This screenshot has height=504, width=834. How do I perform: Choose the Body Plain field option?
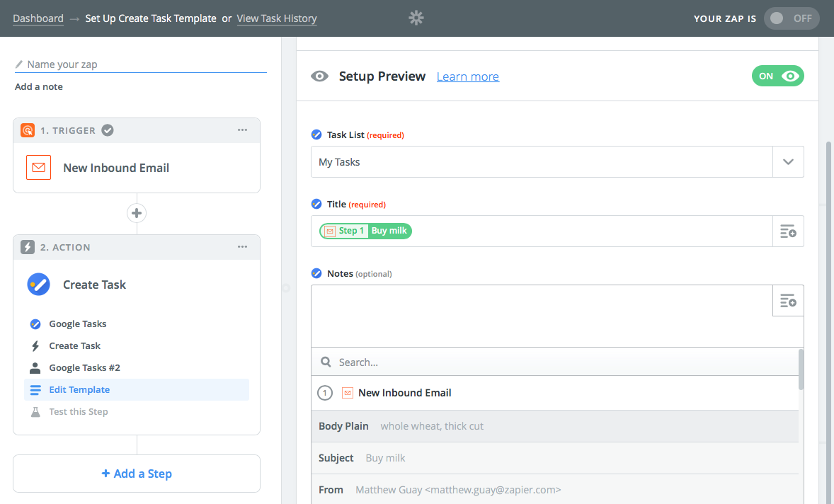(x=555, y=426)
